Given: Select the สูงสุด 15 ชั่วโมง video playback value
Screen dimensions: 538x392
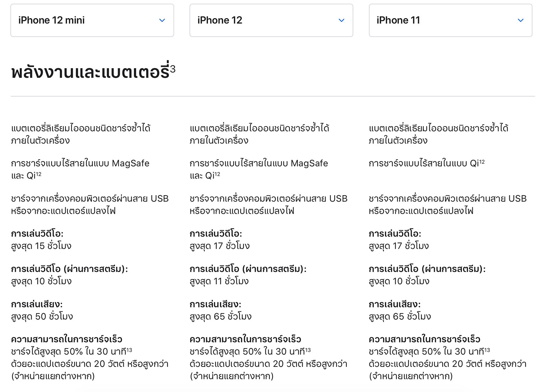Looking at the screenshot, I should pyautogui.click(x=41, y=246).
